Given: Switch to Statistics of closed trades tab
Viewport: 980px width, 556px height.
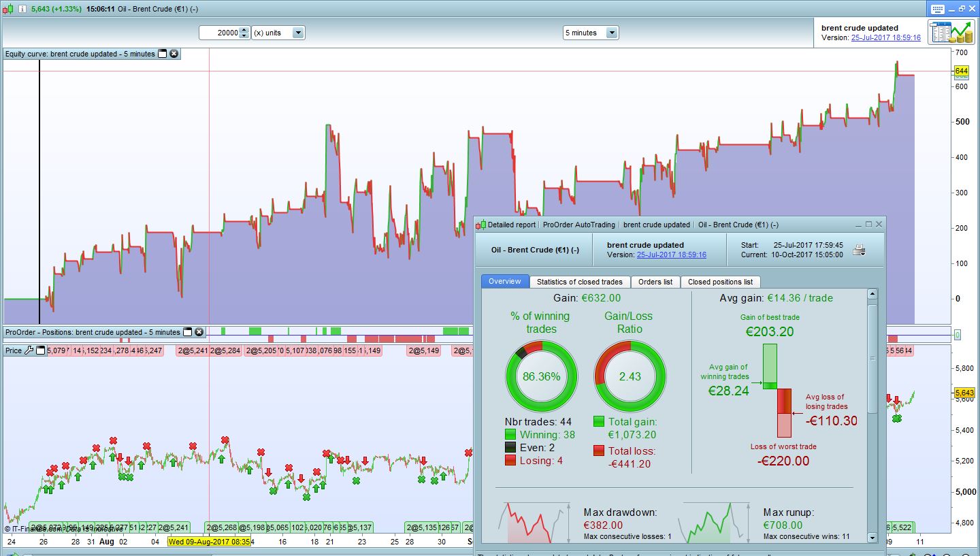Looking at the screenshot, I should click(x=579, y=282).
